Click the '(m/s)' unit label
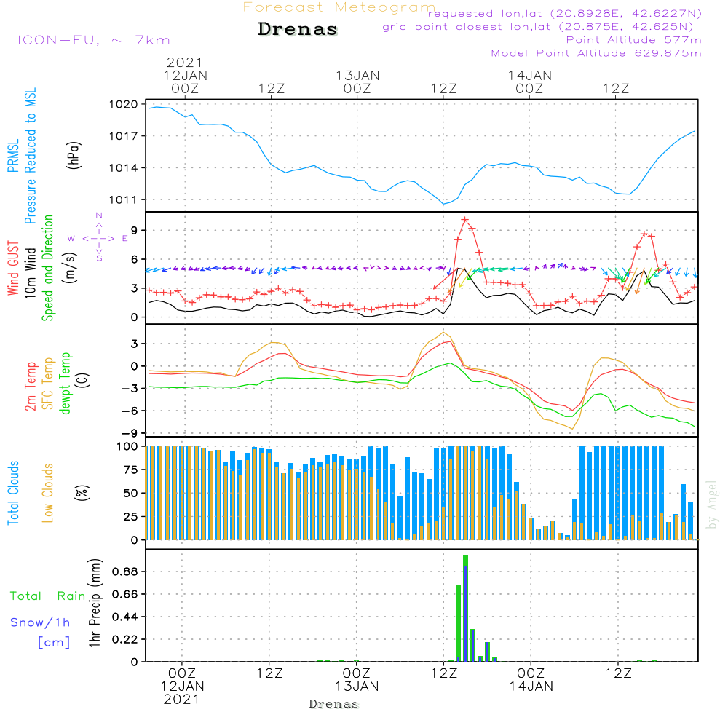 point(70,268)
